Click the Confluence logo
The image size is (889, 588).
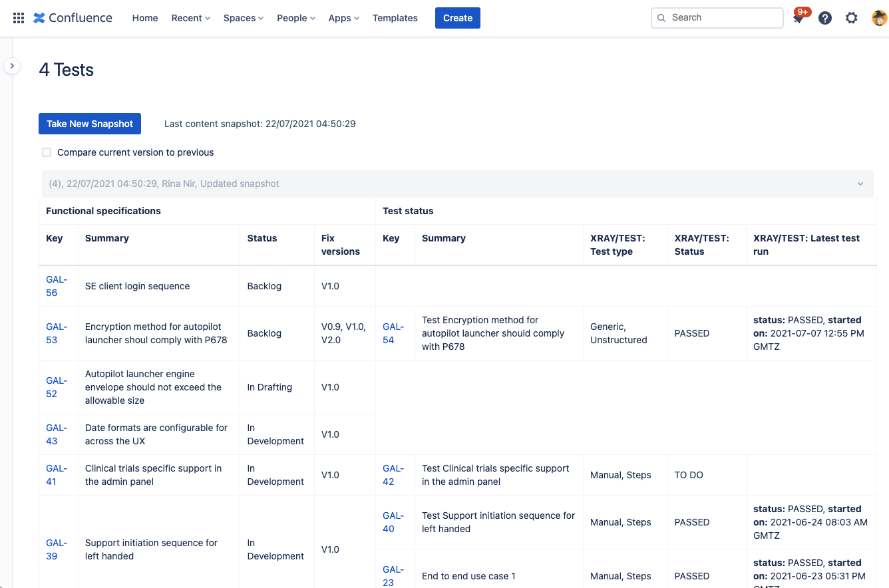point(73,18)
